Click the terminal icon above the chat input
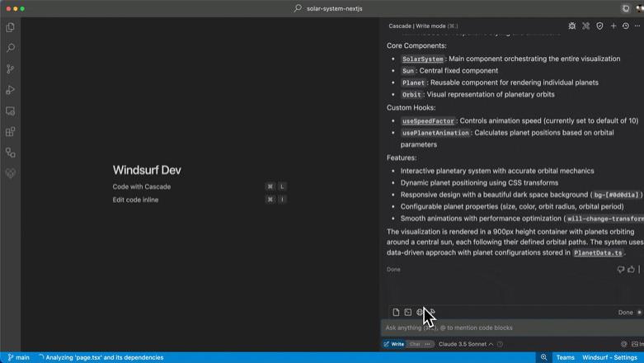 [x=408, y=313]
